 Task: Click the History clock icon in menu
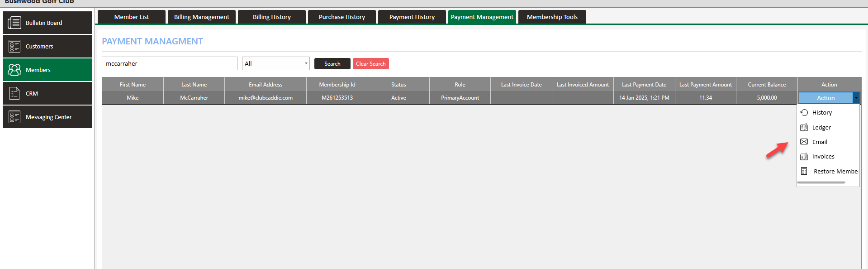pos(804,112)
